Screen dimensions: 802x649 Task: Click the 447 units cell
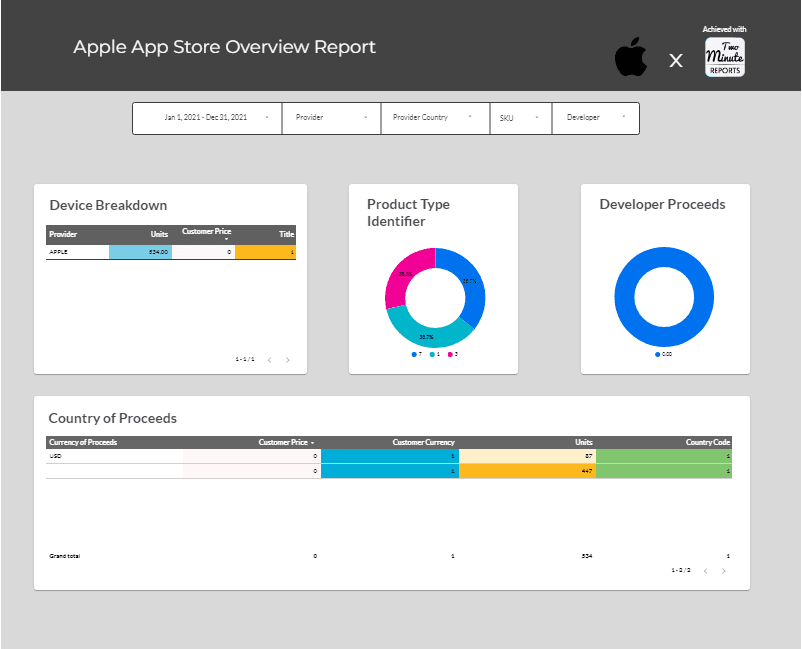[527, 471]
